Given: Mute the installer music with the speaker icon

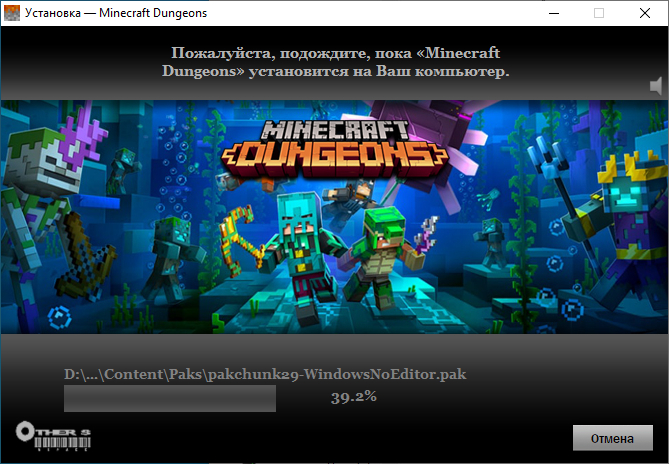Looking at the screenshot, I should coord(656,86).
